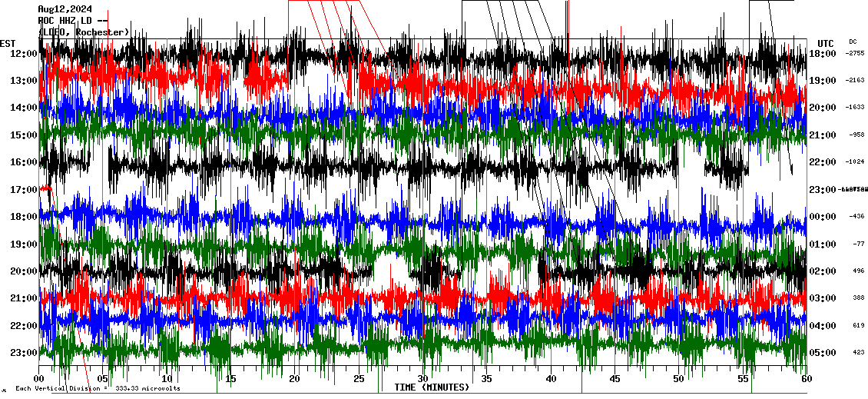The image size is (868, 399).
Task: Click the 30 minute tick on time axis
Action: (x=422, y=379)
